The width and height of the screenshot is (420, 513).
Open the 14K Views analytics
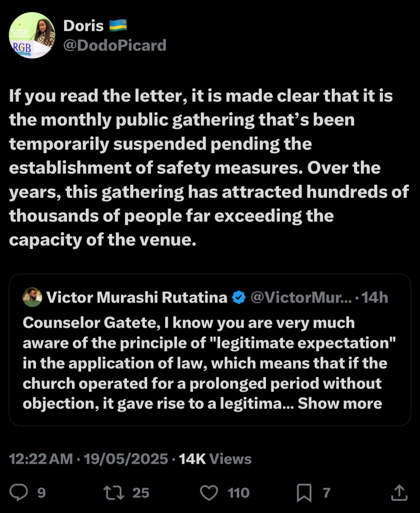pos(215,458)
